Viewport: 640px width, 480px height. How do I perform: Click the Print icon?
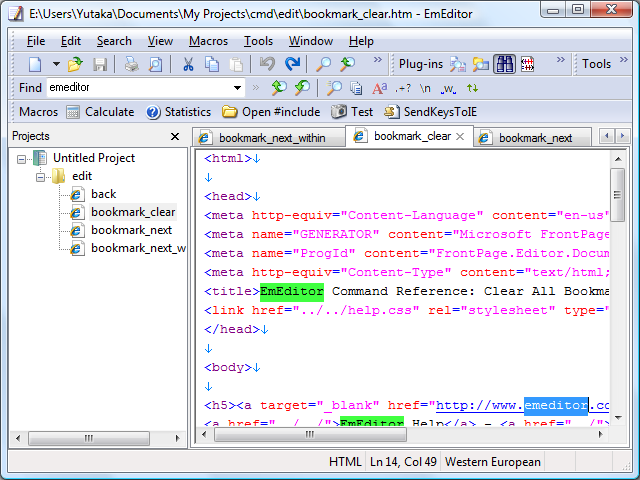point(131,64)
